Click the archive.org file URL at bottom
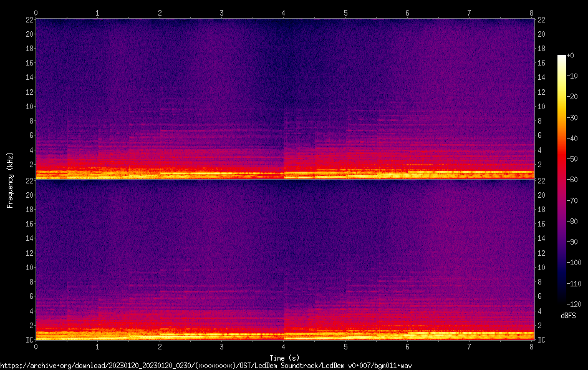This screenshot has height=370, width=588. [x=206, y=365]
